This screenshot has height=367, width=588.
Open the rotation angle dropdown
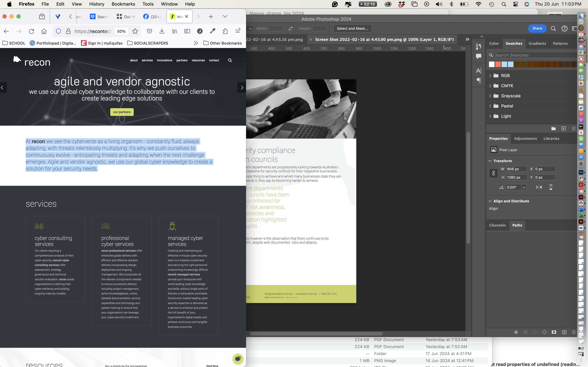(524, 187)
